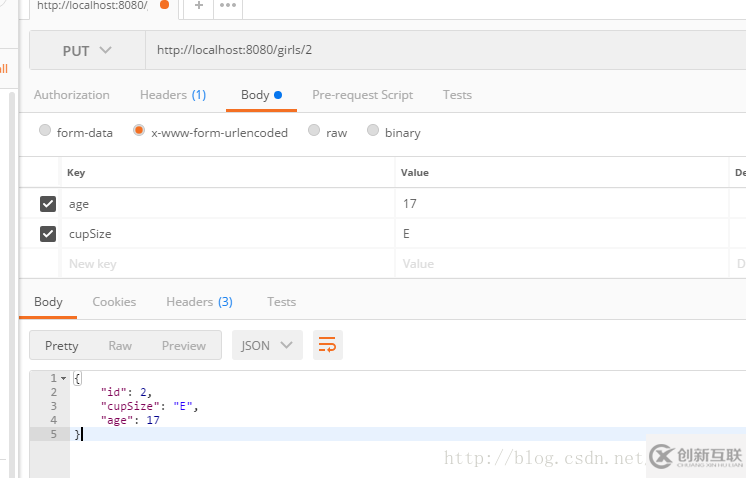Select raw body type
Viewport: 746px width, 478px height.
tap(314, 130)
